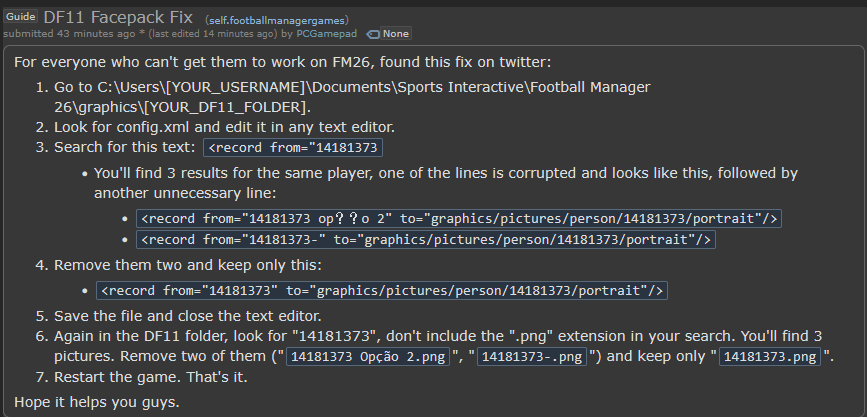Click the config.xml instruction in step 2

225,127
